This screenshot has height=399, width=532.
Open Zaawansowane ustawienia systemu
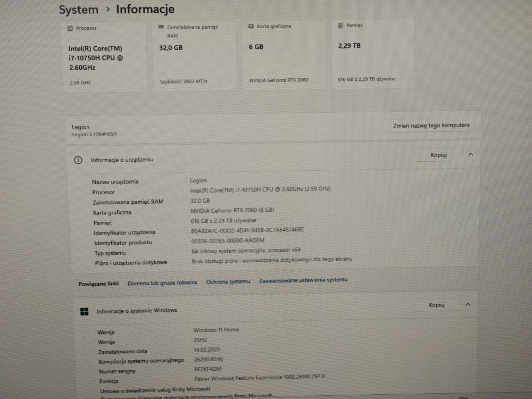point(303,280)
